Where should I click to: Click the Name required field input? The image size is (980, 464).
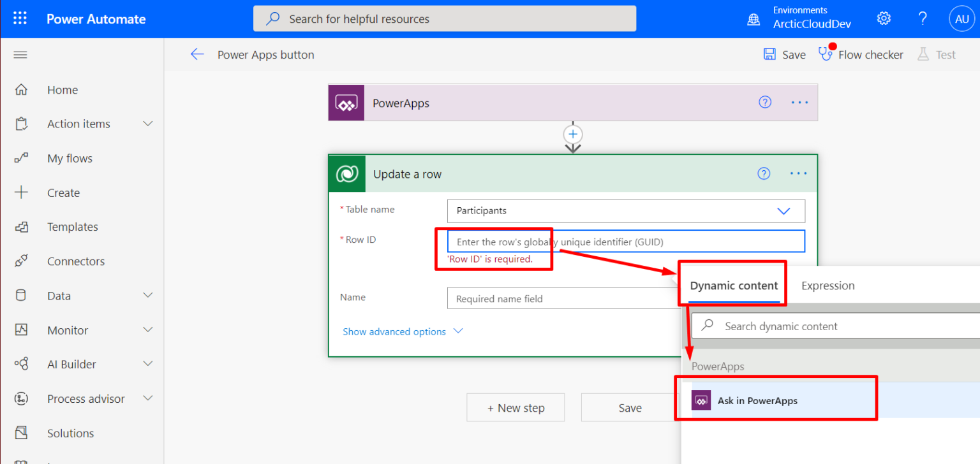click(565, 298)
